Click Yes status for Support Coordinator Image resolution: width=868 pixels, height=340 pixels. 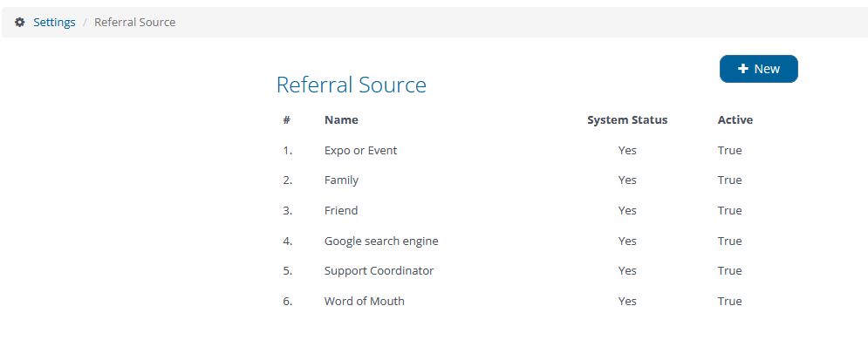click(x=627, y=271)
